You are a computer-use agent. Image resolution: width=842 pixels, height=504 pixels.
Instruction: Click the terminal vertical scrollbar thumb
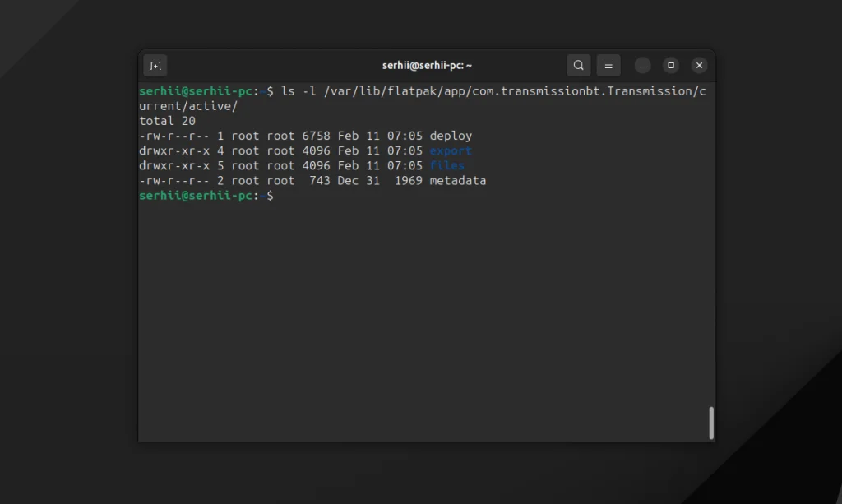[x=711, y=423]
